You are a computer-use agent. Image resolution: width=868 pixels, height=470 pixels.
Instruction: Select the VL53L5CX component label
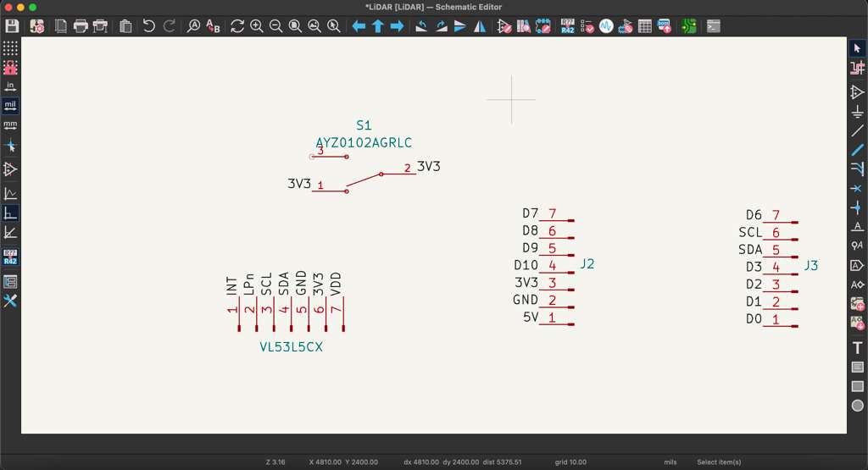(x=291, y=347)
